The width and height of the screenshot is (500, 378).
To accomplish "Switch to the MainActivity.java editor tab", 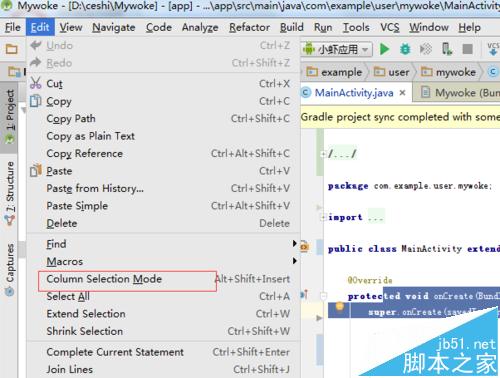I will tap(354, 93).
